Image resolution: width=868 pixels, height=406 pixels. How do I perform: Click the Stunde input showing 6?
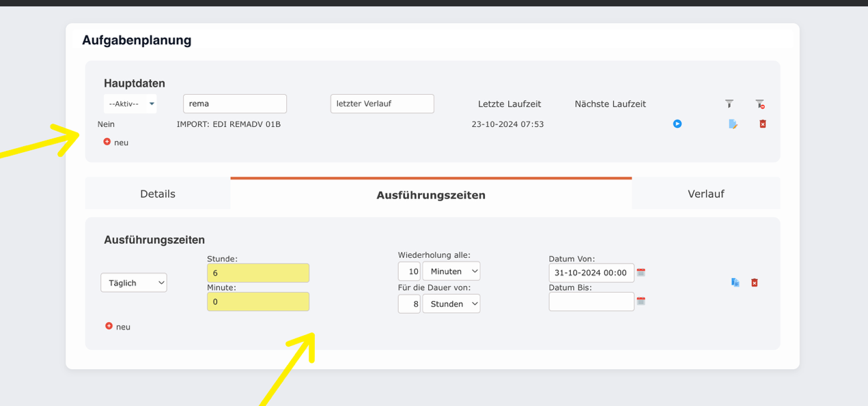pos(258,272)
